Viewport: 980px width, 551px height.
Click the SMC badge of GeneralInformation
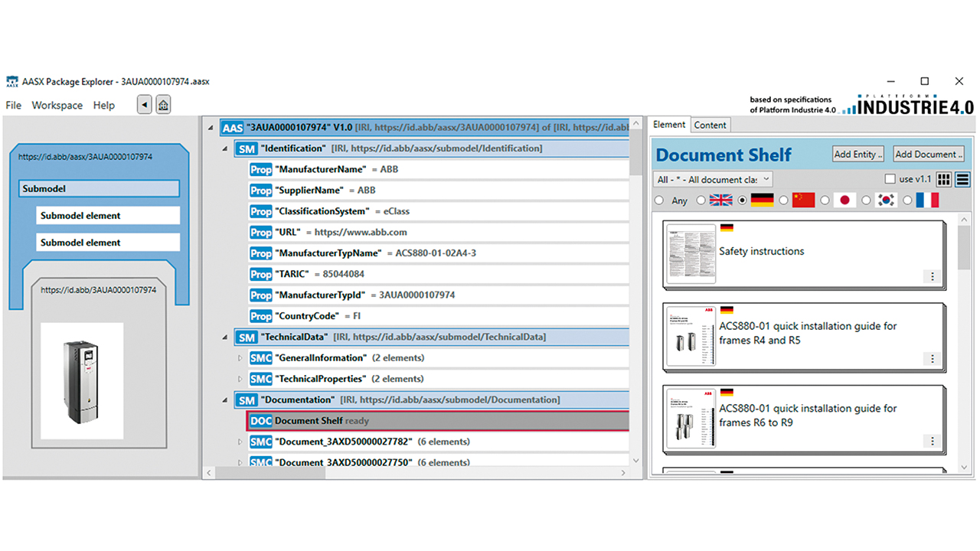[261, 358]
